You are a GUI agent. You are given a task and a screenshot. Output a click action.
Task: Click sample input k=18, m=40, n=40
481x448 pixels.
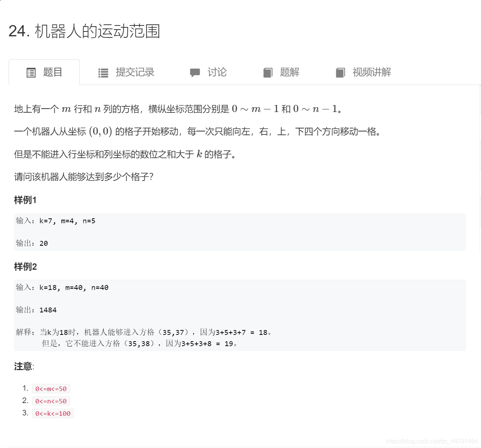62,288
